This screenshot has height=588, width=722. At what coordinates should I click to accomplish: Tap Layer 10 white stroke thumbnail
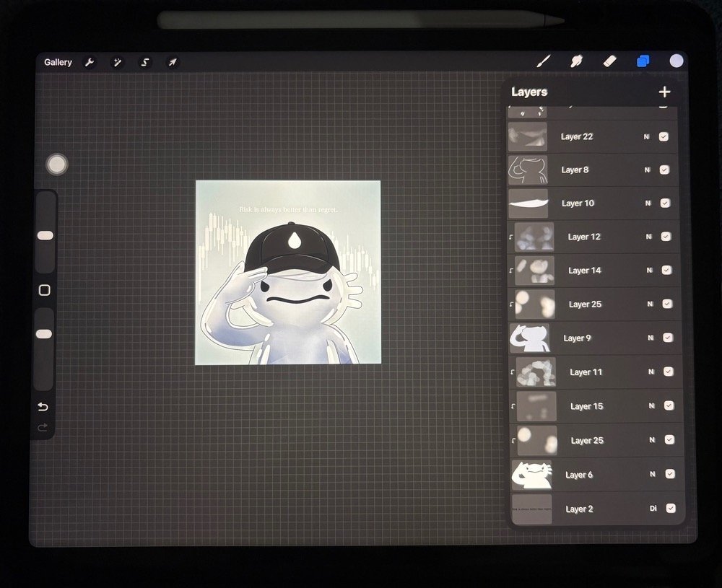click(529, 203)
